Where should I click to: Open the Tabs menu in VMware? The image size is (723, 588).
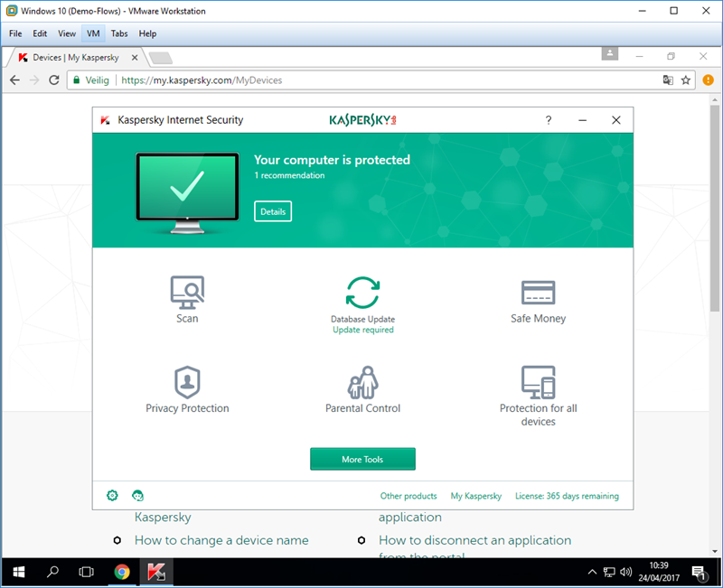[119, 33]
